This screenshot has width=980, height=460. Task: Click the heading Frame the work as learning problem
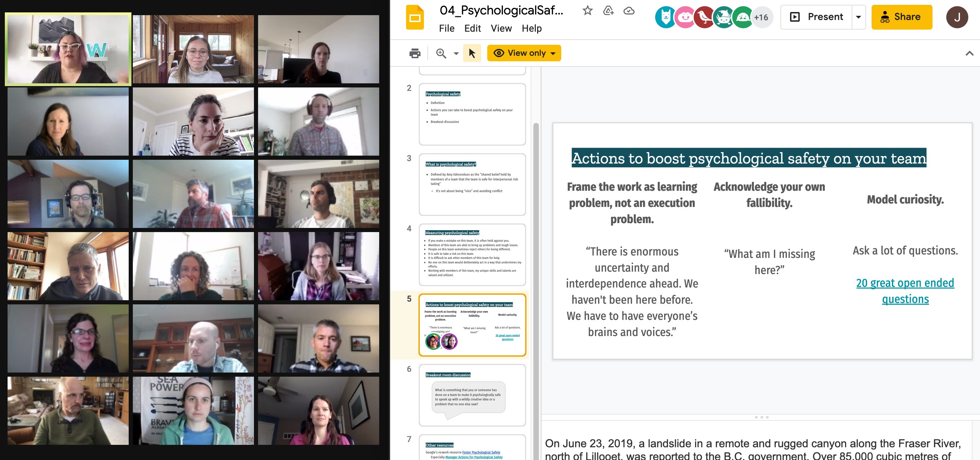tap(632, 203)
